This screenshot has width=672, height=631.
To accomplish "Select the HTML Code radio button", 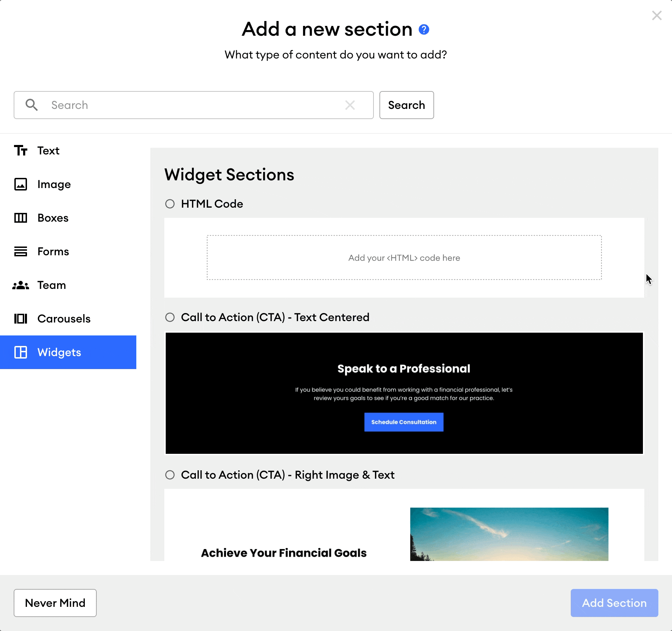I will (x=170, y=204).
